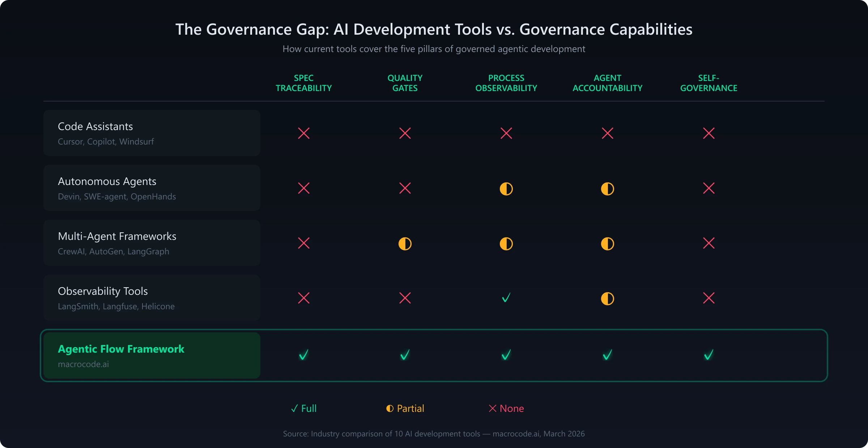868x448 pixels.
Task: Click Agentic Flow Framework Process Observability checkmark
Action: tap(506, 355)
